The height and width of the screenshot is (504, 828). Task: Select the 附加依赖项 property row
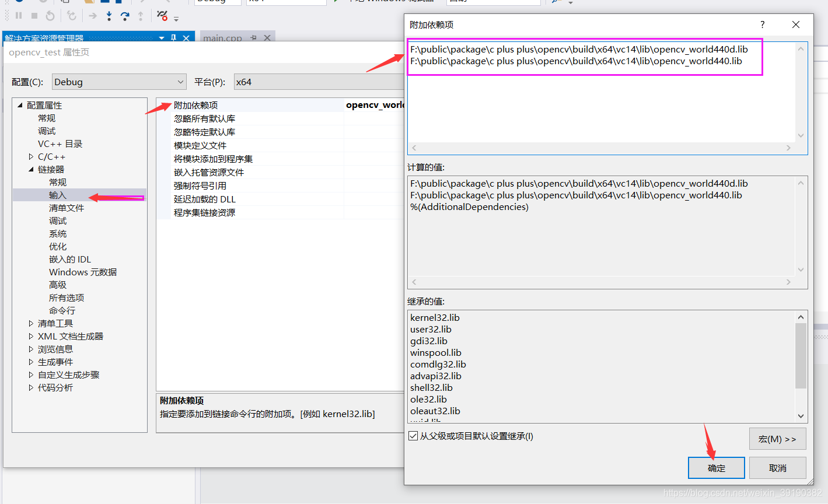coord(281,105)
